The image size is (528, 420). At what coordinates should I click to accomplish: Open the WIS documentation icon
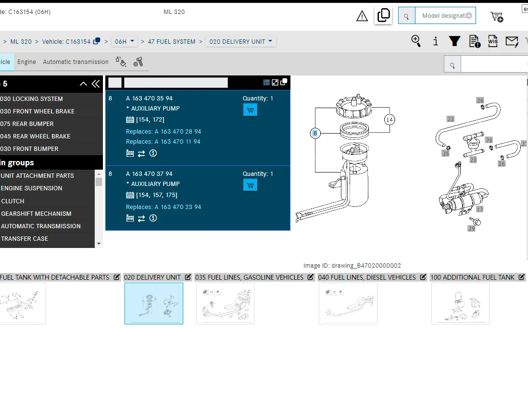[x=492, y=41]
